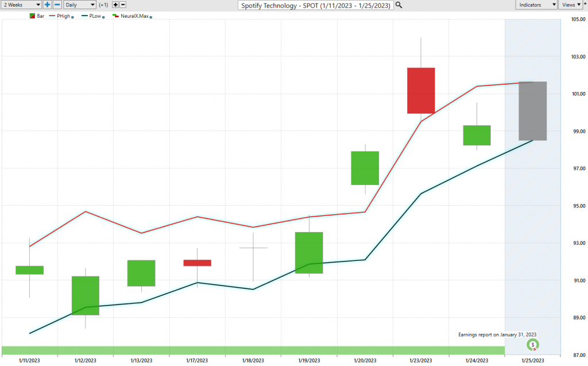Click the 97.00 price axis label
Screen dimensions: 588x366
(x=578, y=168)
